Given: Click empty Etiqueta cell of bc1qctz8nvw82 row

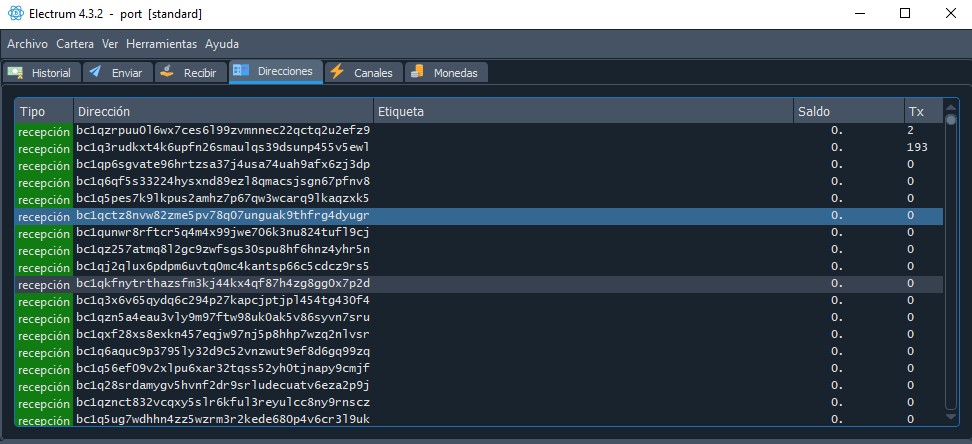Looking at the screenshot, I should [x=583, y=216].
